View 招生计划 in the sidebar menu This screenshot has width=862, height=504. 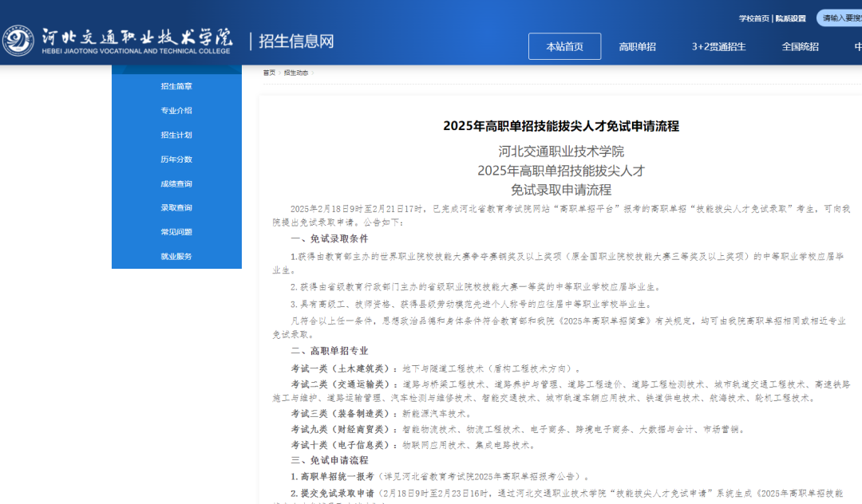(x=176, y=134)
